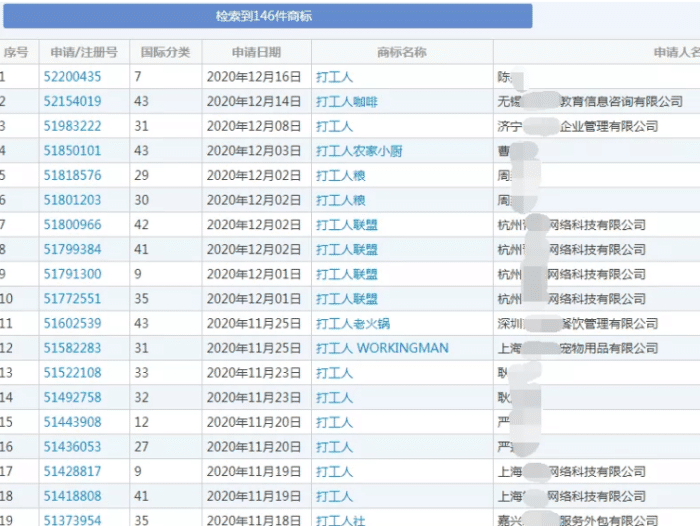700x526 pixels.
Task: Open registration number 51443908
Action: 72,422
